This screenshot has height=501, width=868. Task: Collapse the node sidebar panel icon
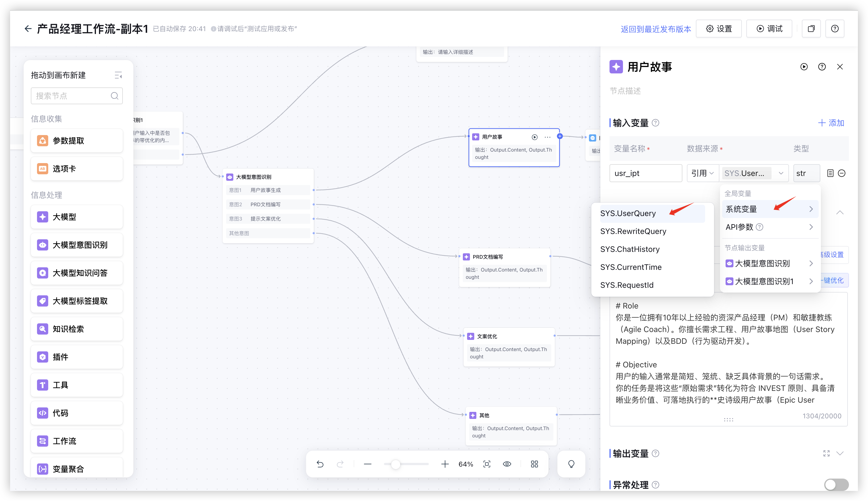[118, 75]
